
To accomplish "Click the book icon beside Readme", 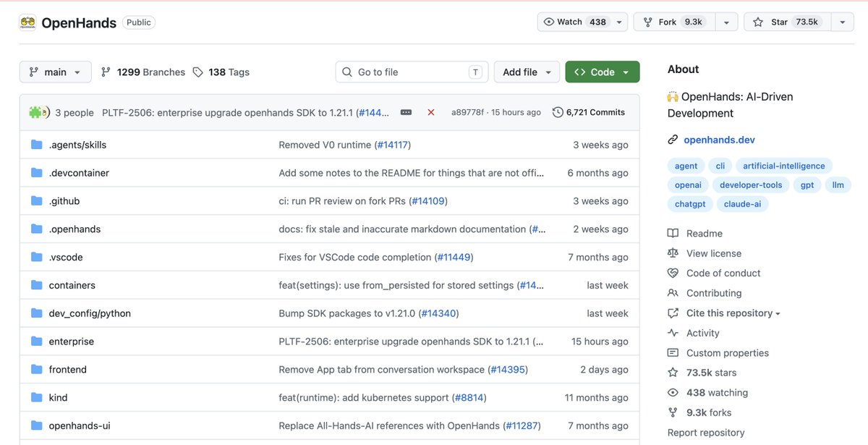I will 673,233.
